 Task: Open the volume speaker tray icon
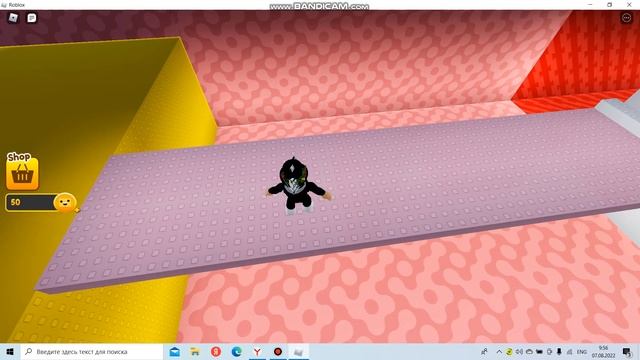coord(519,351)
